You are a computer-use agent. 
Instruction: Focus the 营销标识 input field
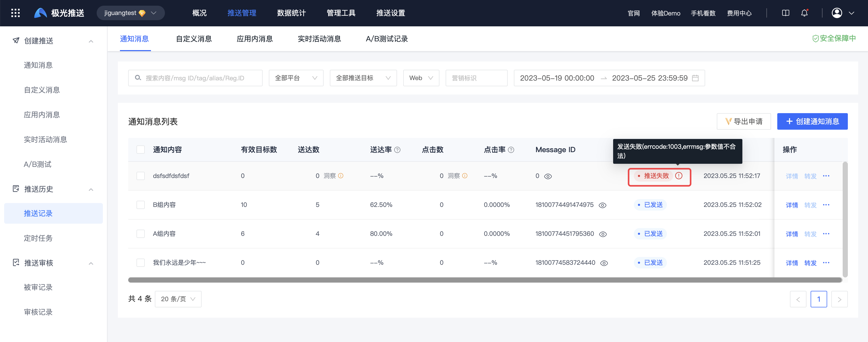tap(476, 78)
